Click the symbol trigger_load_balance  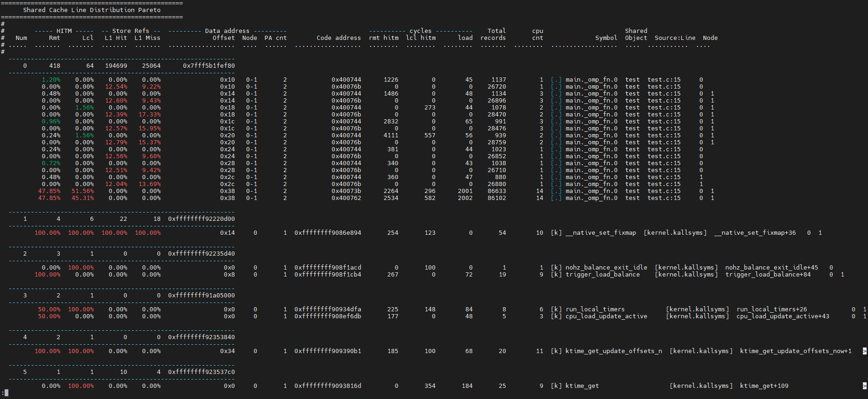(x=603, y=275)
